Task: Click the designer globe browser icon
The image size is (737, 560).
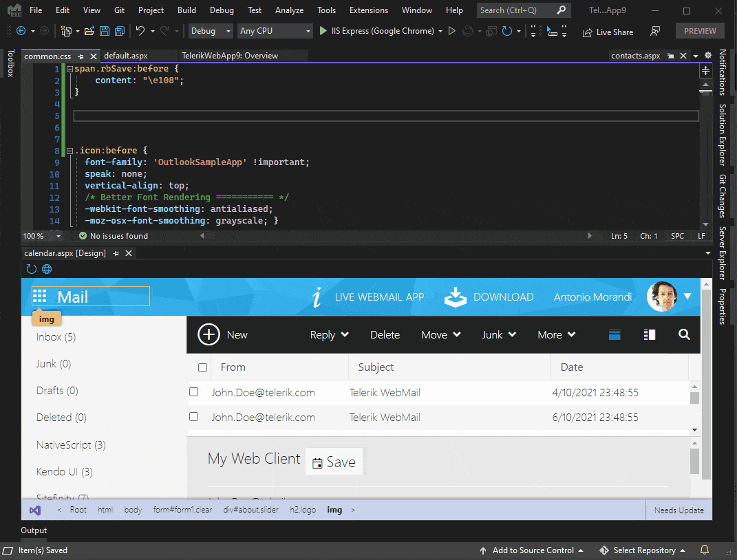Action: point(47,269)
